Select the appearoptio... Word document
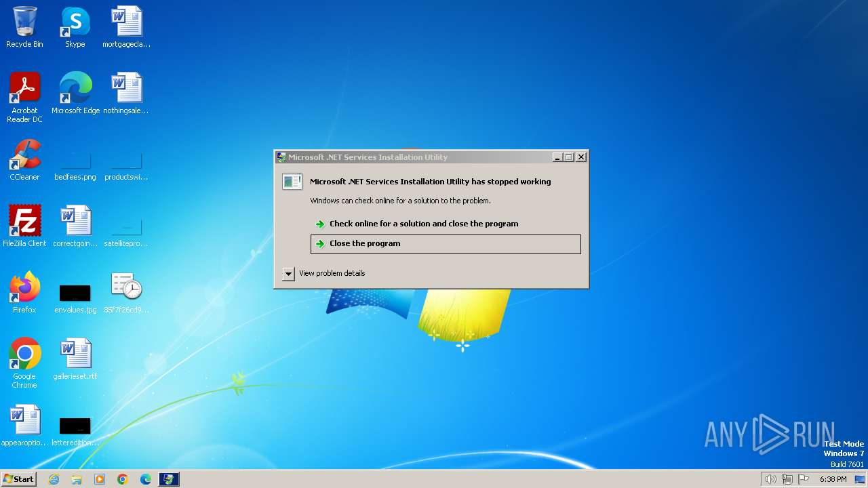 (x=24, y=426)
